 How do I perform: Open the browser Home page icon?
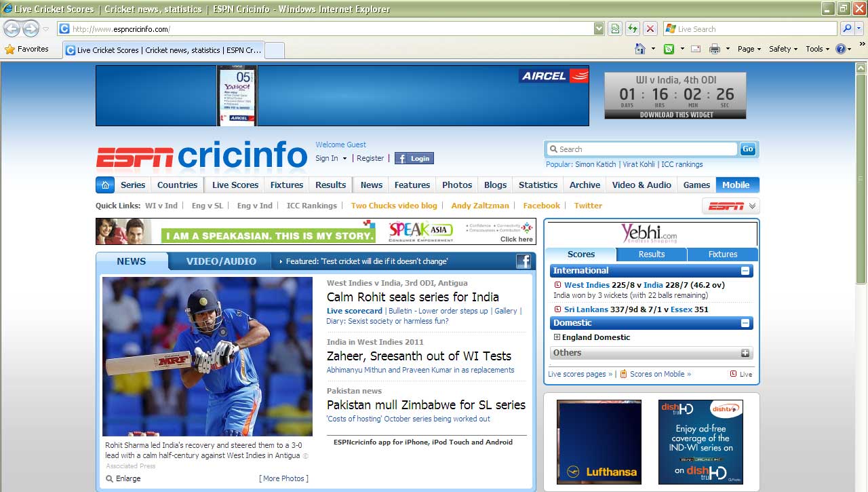(x=639, y=49)
